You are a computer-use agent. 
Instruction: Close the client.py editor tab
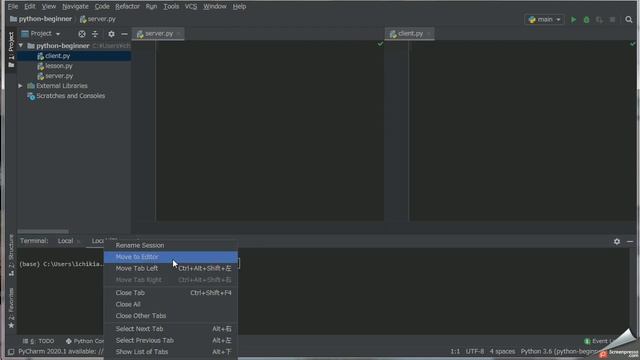pyautogui.click(x=429, y=34)
